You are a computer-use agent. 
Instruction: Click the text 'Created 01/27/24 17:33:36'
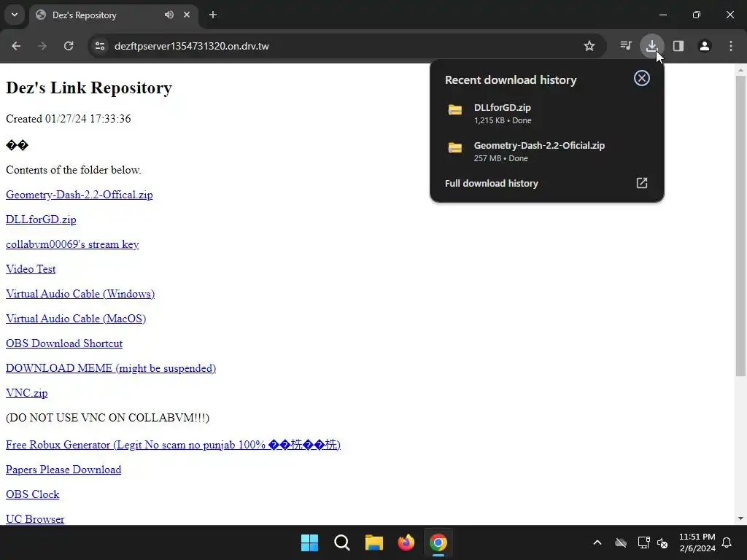coord(68,119)
